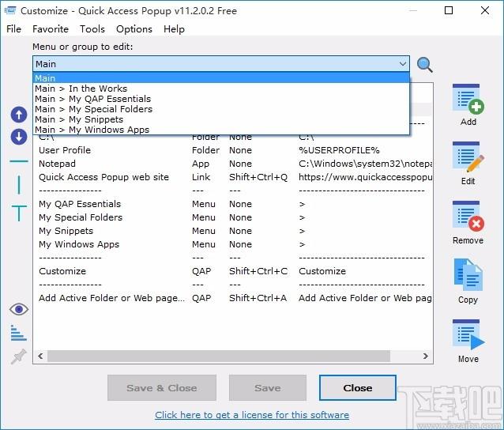Screen dimensions: 504x430
Task: Open the File menu
Action: (x=13, y=29)
